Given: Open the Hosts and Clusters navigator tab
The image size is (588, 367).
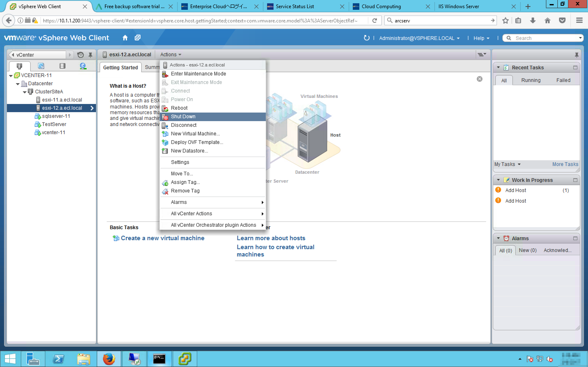Looking at the screenshot, I should [19, 66].
